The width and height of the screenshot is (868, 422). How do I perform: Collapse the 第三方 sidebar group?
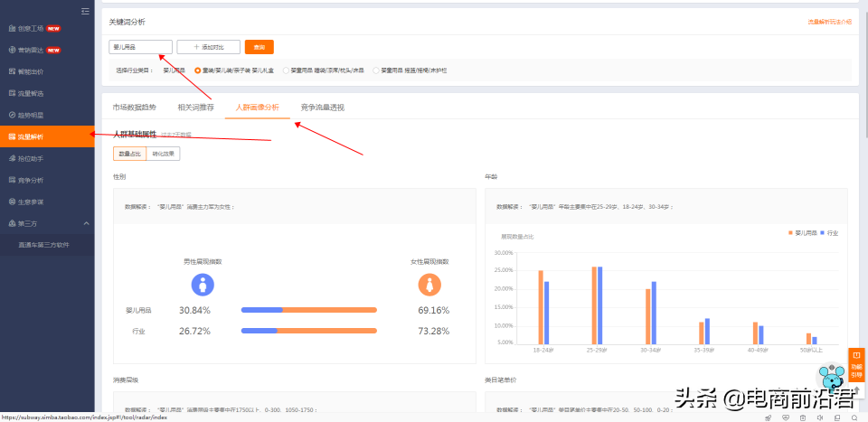[x=86, y=222]
